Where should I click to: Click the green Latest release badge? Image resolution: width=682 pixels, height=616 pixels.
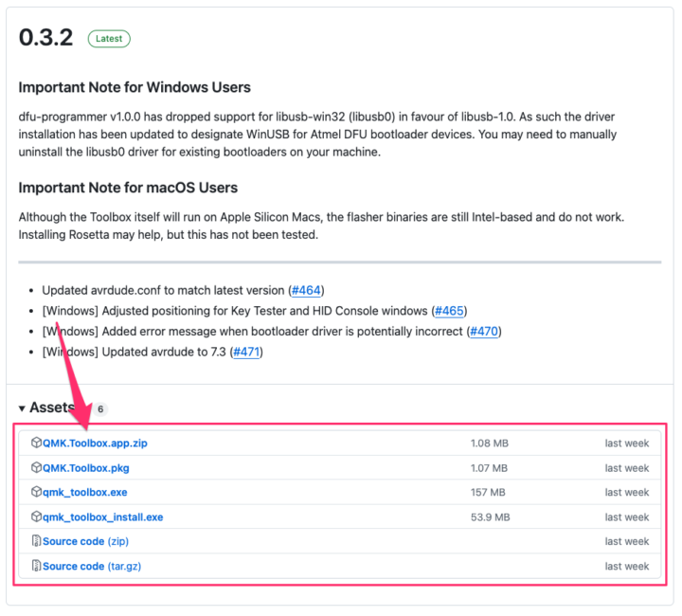[x=109, y=39]
